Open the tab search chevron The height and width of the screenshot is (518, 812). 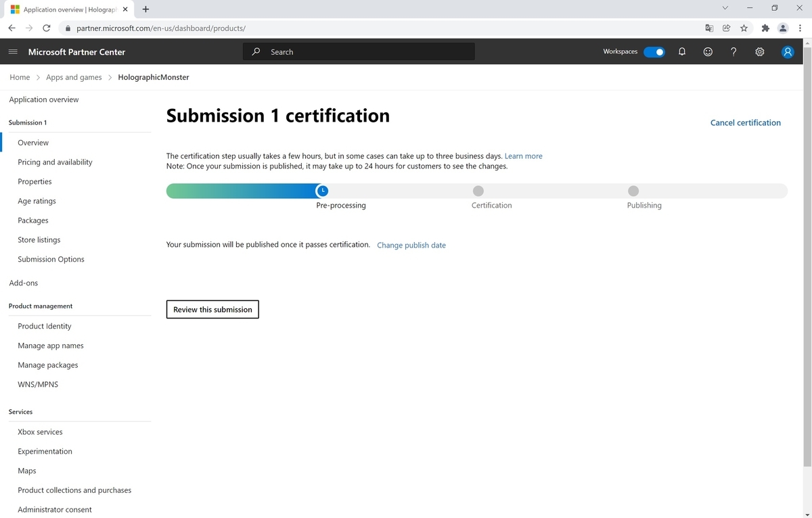725,8
